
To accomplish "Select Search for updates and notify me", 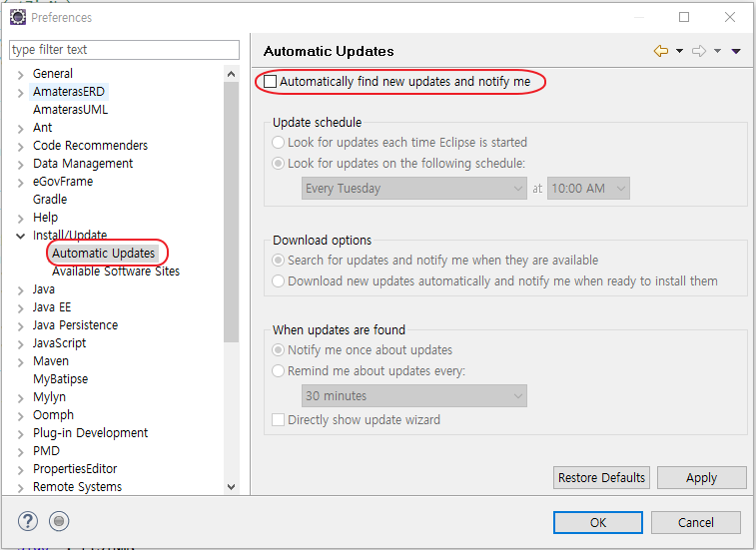I will 279,261.
